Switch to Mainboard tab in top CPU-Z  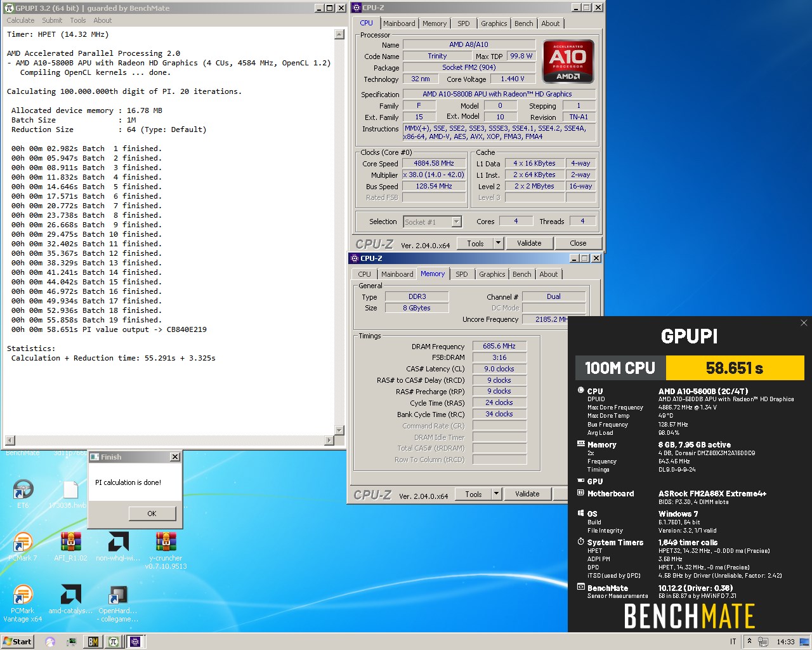pyautogui.click(x=399, y=23)
